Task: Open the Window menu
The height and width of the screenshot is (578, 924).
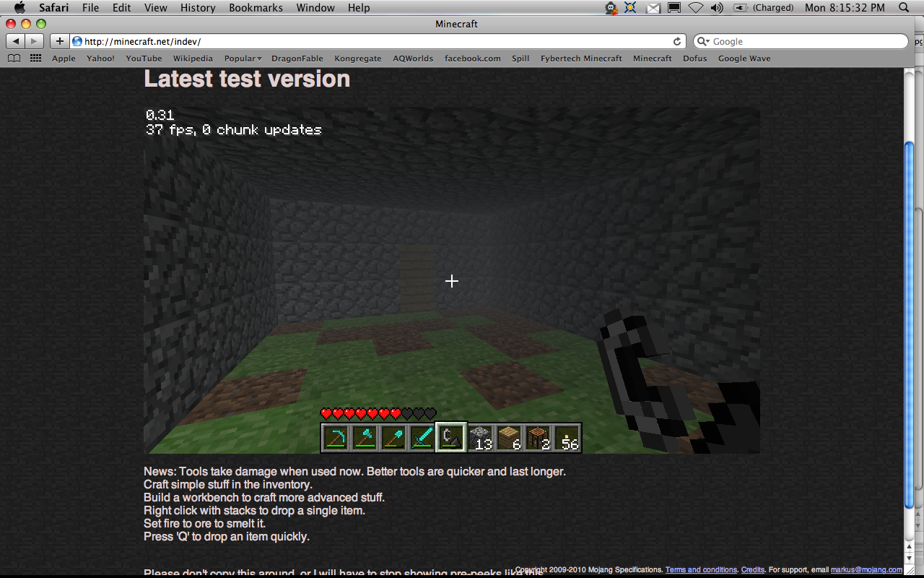Action: (315, 8)
